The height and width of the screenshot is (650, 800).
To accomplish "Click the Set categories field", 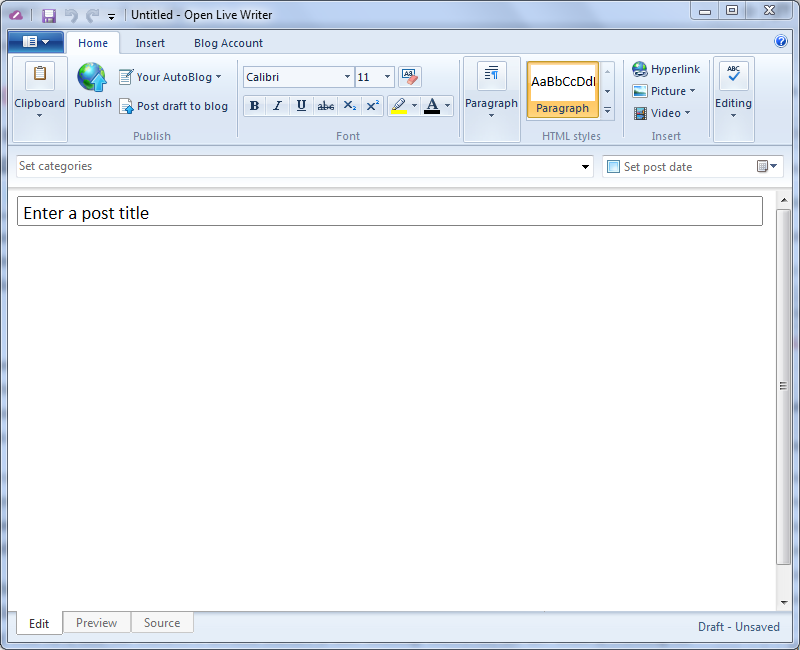I will pyautogui.click(x=305, y=166).
